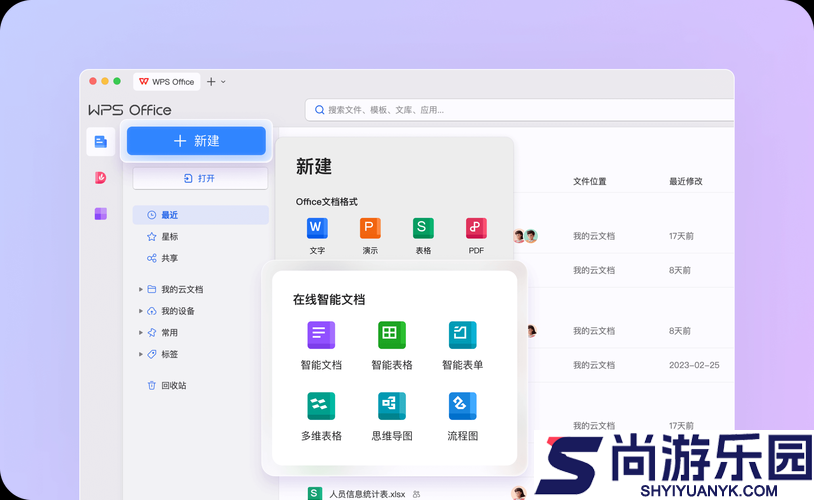814x500 pixels.
Task: Click the 2023-02-25 modified date
Action: pyautogui.click(x=694, y=365)
